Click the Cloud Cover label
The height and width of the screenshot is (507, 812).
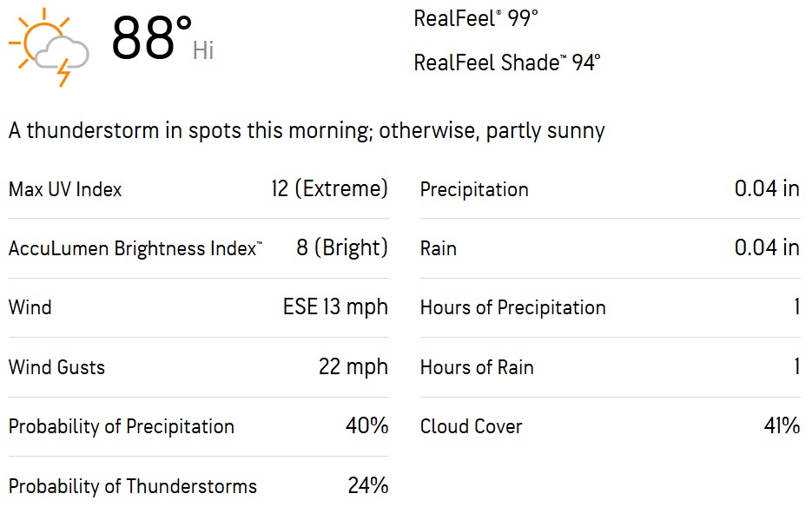pos(472,426)
